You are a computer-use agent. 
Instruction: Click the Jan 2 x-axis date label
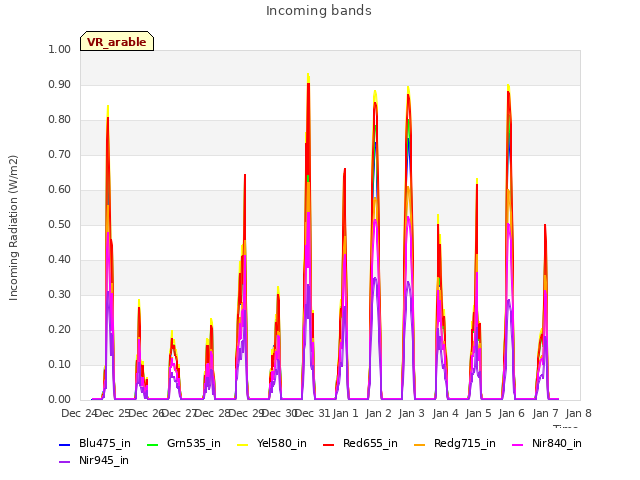[379, 413]
